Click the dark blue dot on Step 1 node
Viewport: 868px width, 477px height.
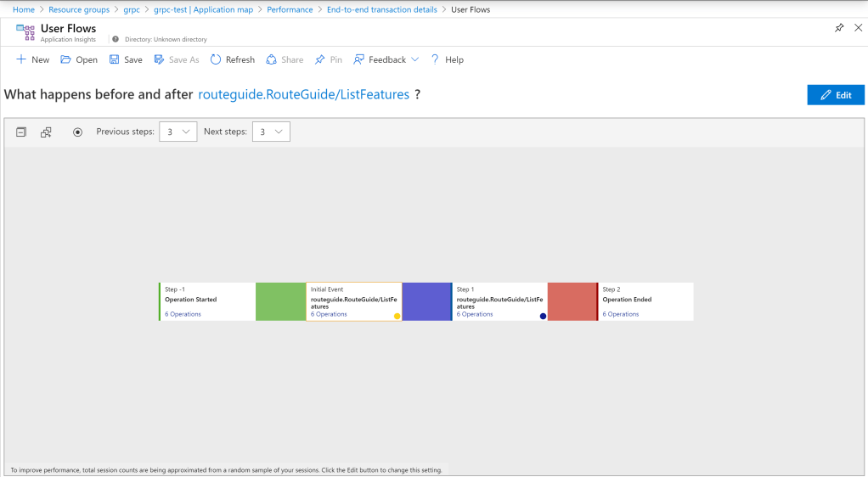point(543,316)
